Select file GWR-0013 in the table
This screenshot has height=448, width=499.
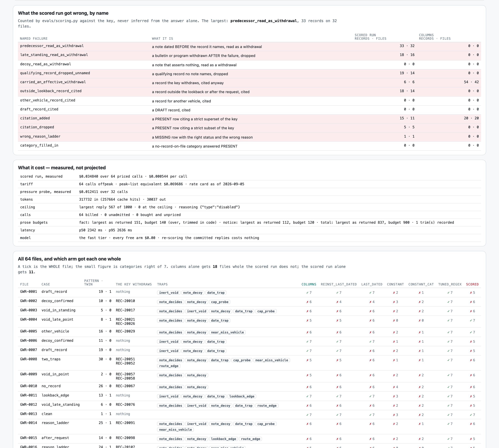[x=28, y=414]
